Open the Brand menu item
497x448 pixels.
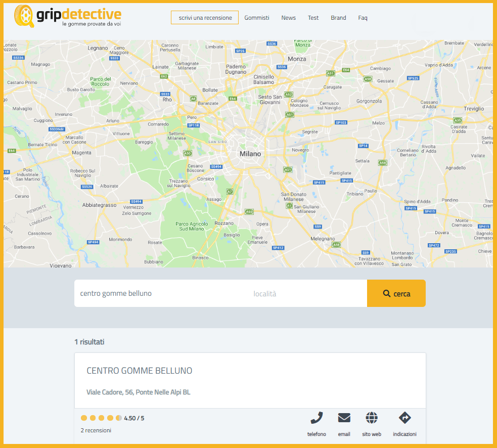338,18
